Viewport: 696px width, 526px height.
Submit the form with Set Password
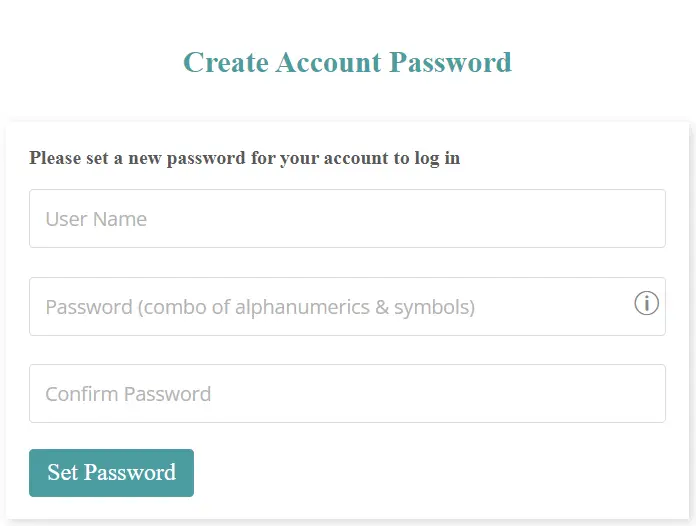(111, 473)
